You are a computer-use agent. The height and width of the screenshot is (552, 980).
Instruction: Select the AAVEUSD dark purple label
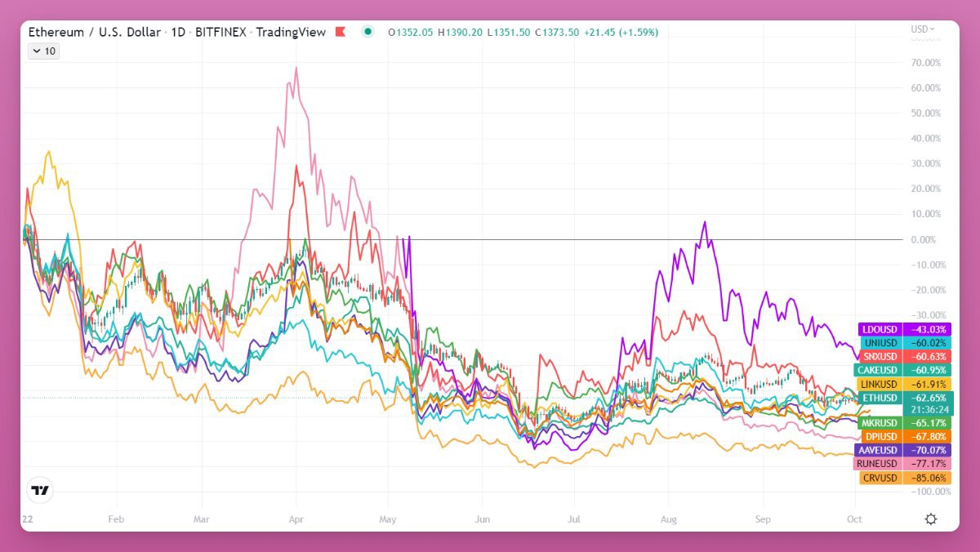(x=877, y=450)
